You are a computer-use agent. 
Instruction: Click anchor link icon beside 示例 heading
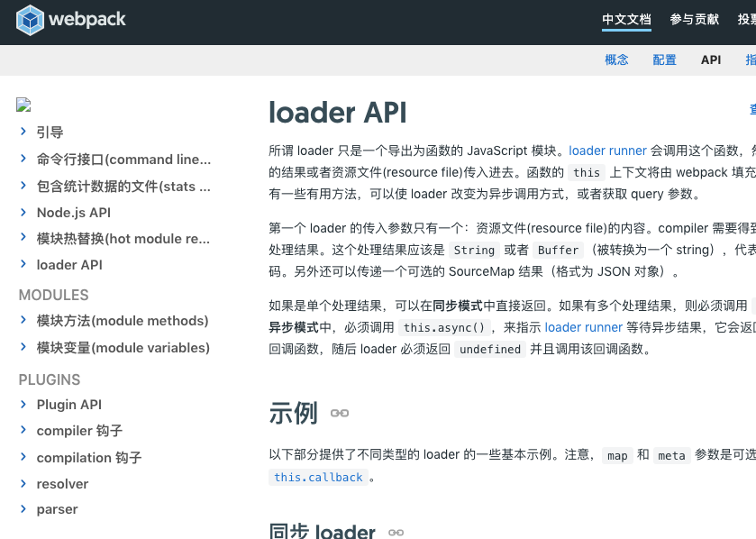pyautogui.click(x=340, y=414)
